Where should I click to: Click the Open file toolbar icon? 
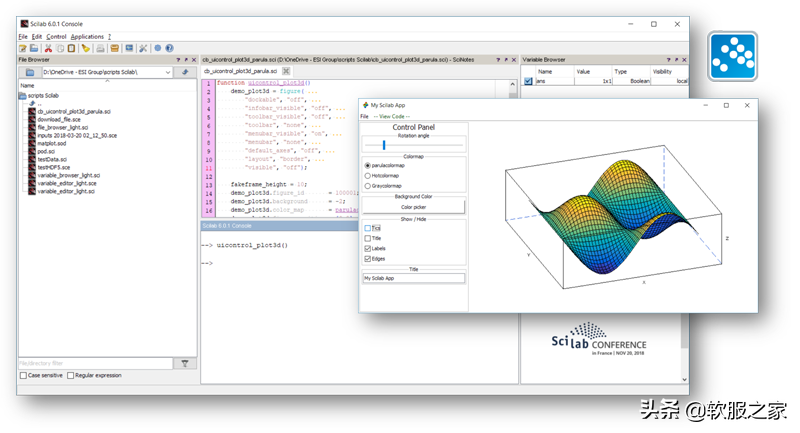(34, 48)
